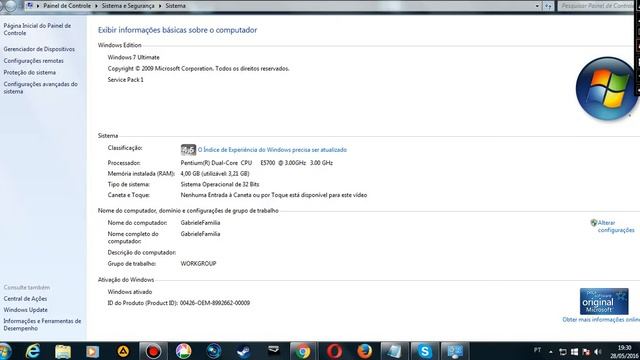The image size is (640, 360).
Task: Open the Picasa colorful pinwheel taskbar icon
Action: click(183, 351)
